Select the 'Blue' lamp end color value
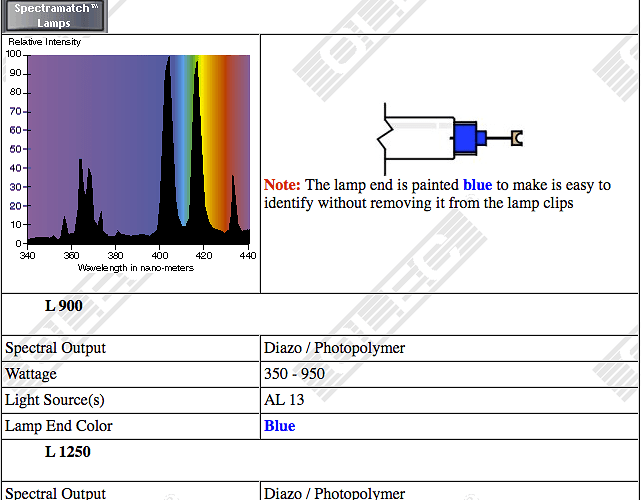 tap(280, 426)
